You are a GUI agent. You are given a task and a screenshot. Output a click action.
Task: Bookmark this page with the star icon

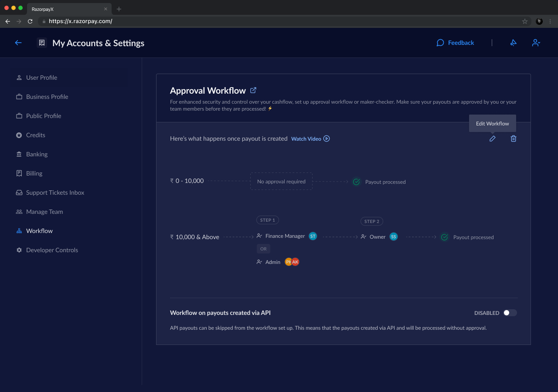[525, 21]
